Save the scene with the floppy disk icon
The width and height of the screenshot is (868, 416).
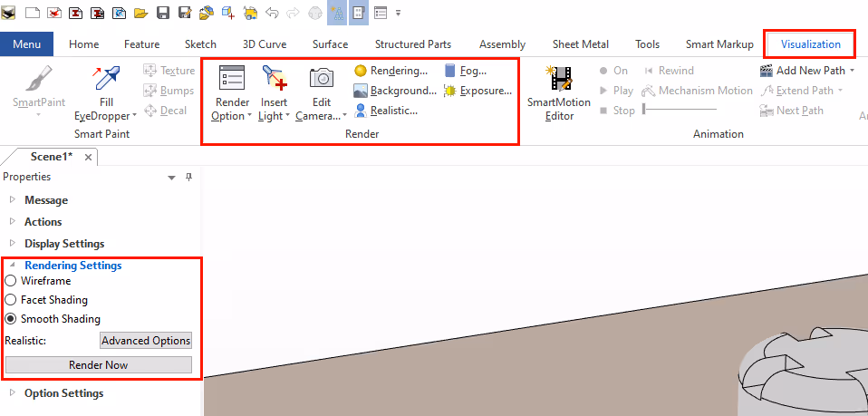tap(163, 12)
